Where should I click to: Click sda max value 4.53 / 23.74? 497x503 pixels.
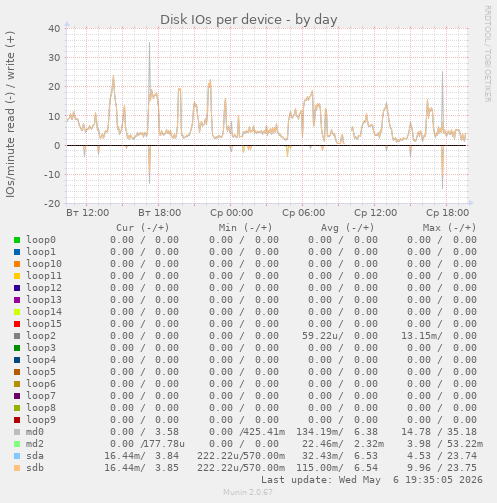click(x=442, y=456)
